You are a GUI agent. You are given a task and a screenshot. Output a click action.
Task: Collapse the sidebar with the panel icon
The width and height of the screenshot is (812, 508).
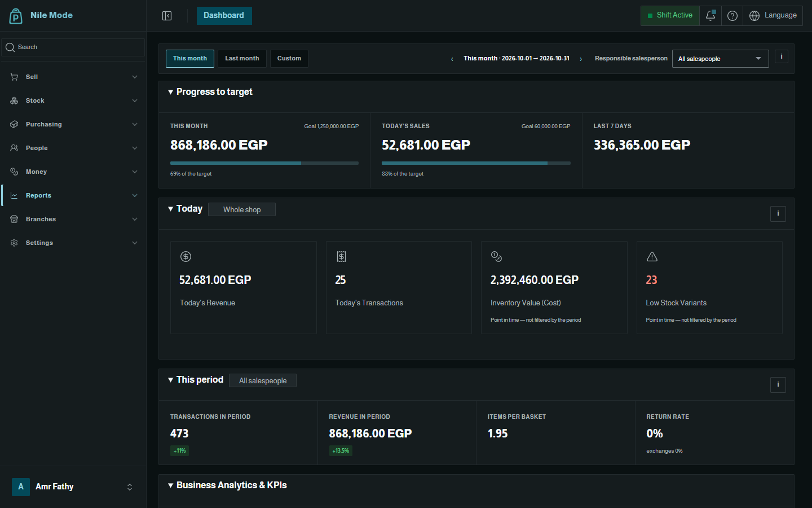167,16
